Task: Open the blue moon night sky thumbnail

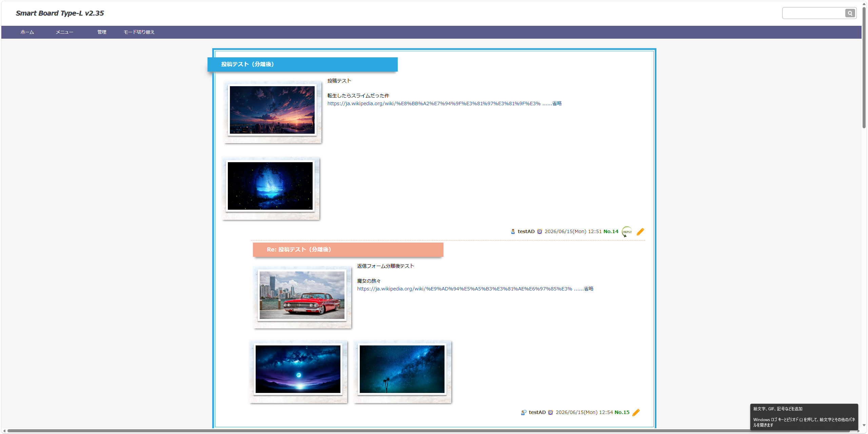Action: (298, 369)
